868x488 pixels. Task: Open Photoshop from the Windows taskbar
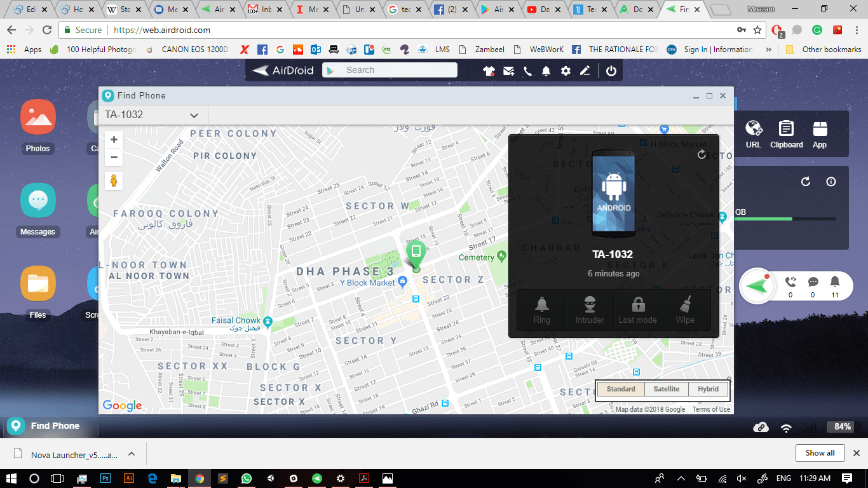[x=105, y=478]
